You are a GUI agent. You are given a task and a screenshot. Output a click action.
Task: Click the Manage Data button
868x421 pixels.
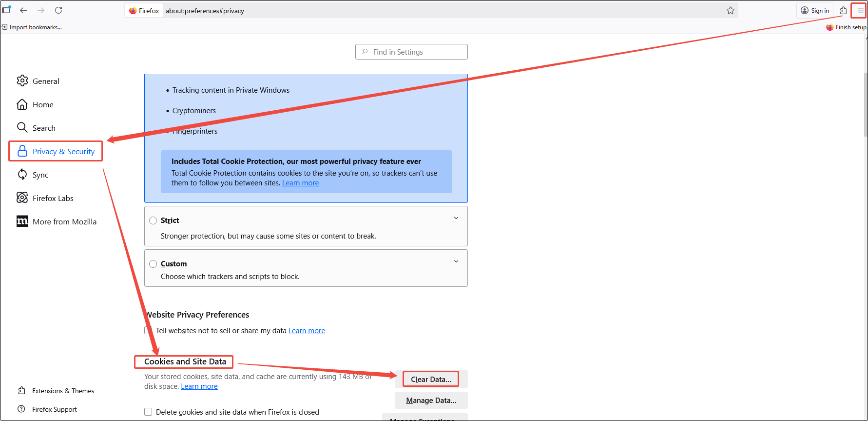[431, 400]
